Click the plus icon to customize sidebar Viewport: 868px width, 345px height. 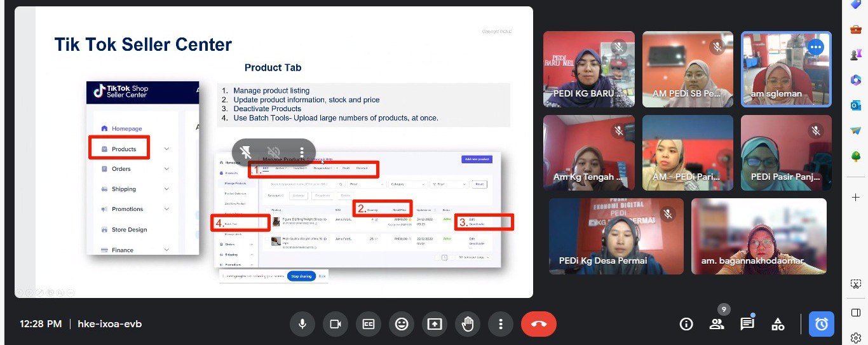tap(855, 198)
